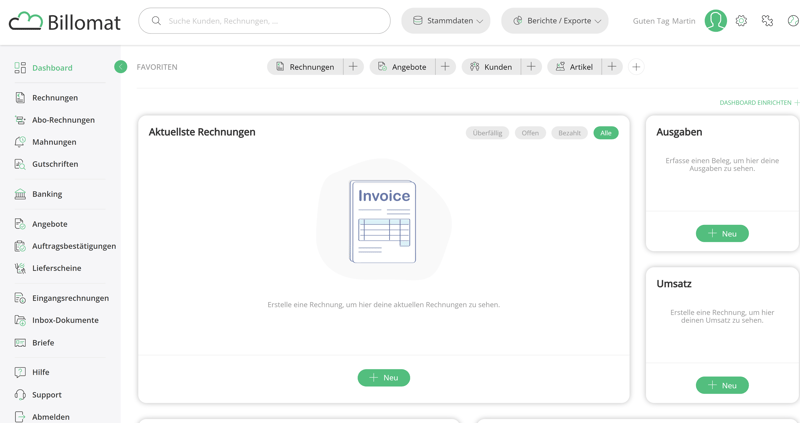Open Angebote in the sidebar menu
Image resolution: width=800 pixels, height=423 pixels.
click(x=49, y=224)
